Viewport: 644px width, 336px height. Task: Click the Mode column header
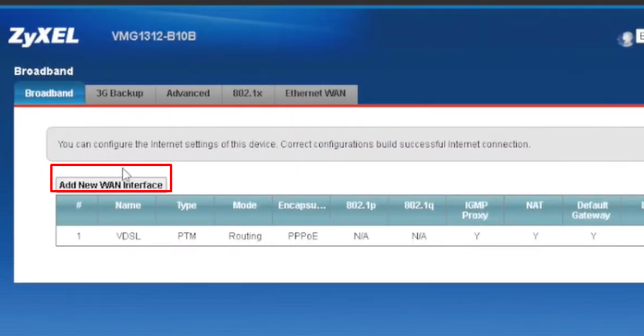coord(245,206)
